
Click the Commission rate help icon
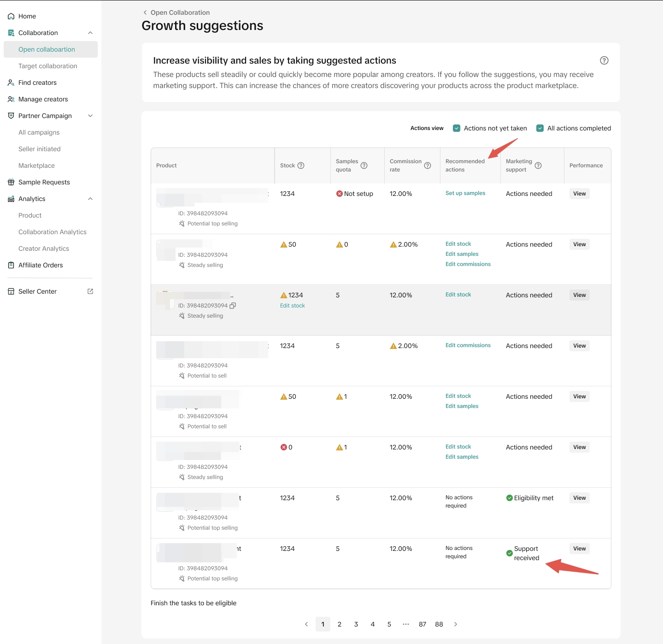tap(428, 165)
